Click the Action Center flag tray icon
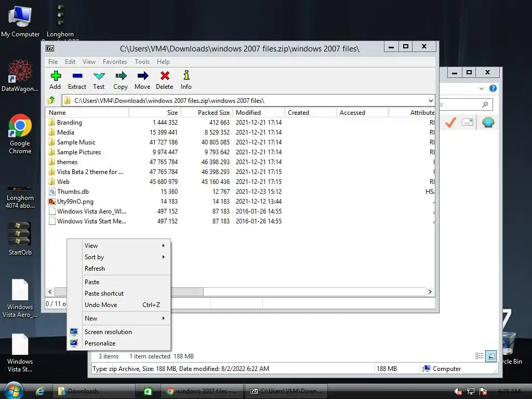The image size is (532, 399). 483,391
